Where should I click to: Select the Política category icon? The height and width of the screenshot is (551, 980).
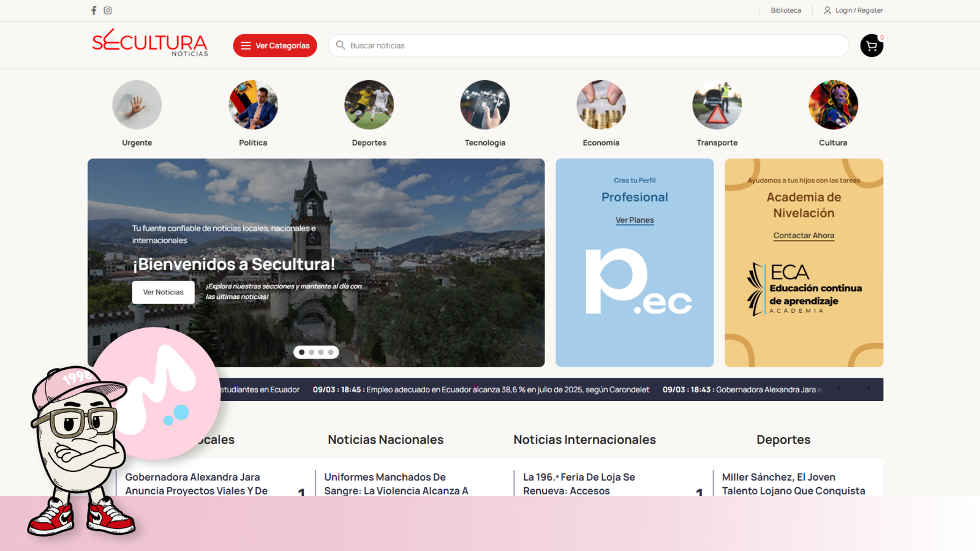pos(253,105)
